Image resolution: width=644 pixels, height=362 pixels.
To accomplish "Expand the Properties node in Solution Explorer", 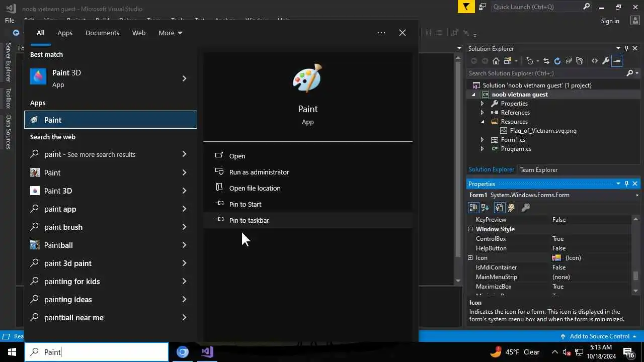I will 482,104.
